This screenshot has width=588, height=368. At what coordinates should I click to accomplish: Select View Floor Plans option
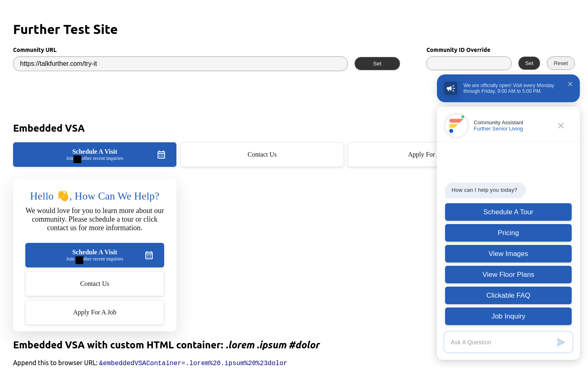[508, 274]
